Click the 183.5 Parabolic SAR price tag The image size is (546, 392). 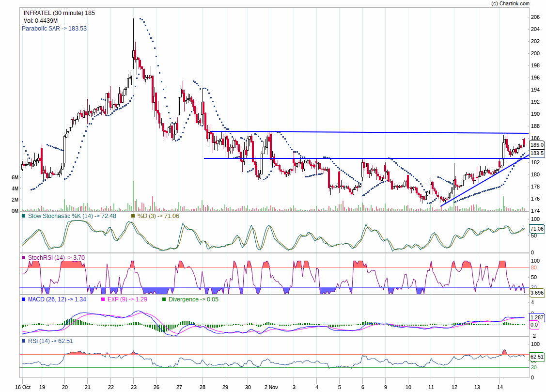click(537, 153)
